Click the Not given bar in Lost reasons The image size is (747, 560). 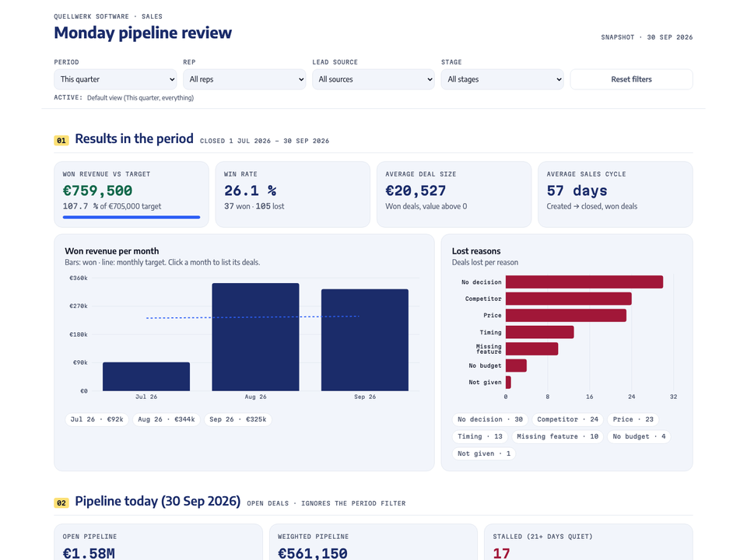click(x=508, y=382)
